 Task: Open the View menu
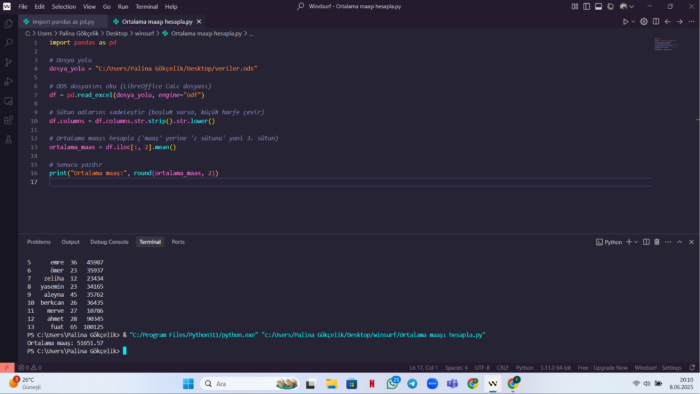(89, 7)
